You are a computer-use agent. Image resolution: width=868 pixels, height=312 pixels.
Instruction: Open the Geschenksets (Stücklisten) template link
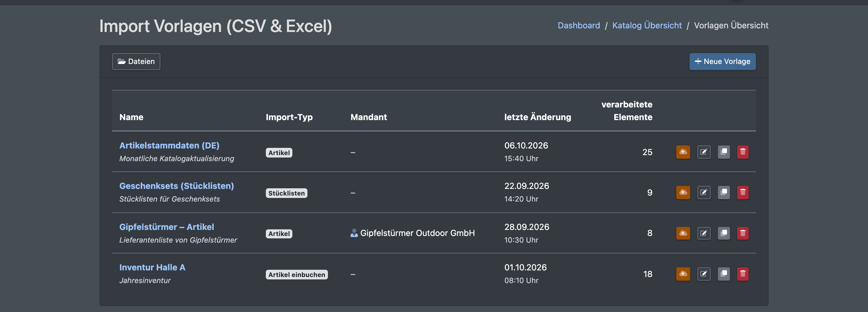click(177, 186)
